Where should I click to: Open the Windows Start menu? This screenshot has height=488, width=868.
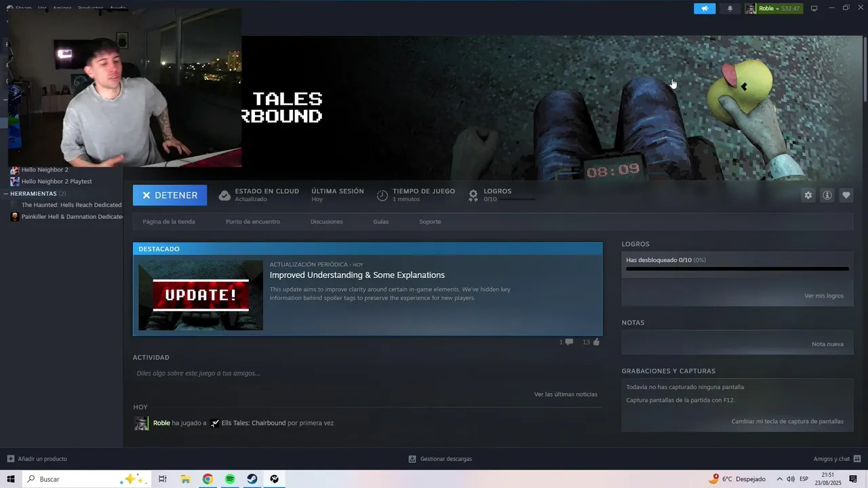(x=11, y=479)
